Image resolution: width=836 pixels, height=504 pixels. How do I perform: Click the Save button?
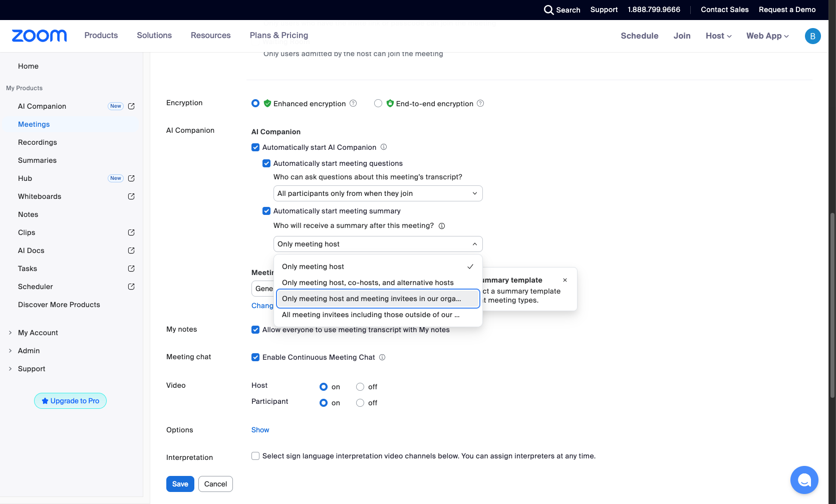(x=180, y=484)
